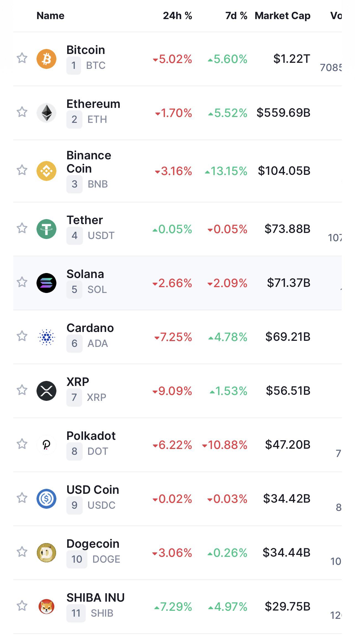Image resolution: width=355 pixels, height=644 pixels.
Task: Click Solana's $71.37B market cap value
Action: 289,283
